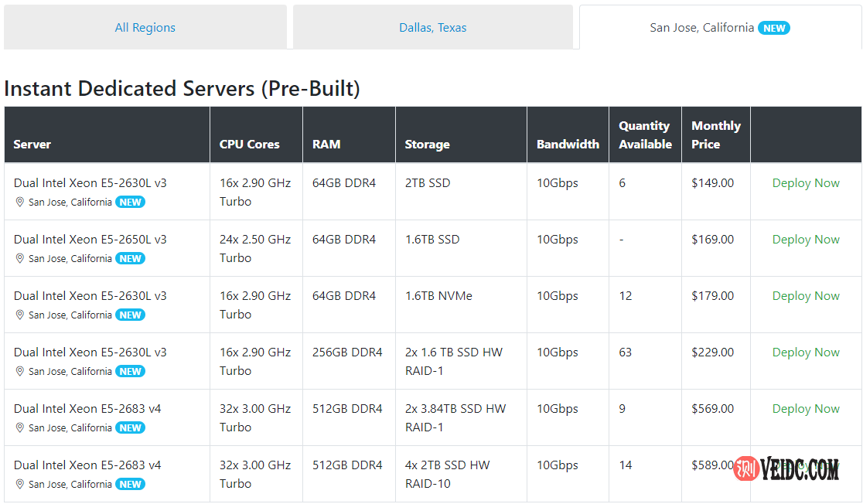Click the Storage column header

point(427,145)
